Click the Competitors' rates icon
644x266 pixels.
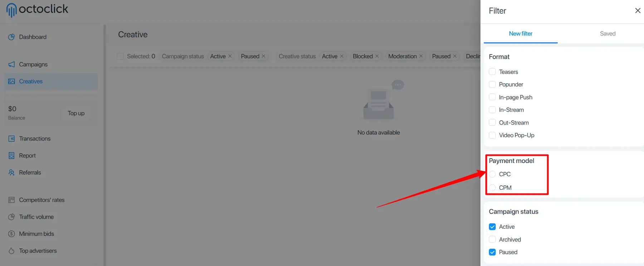coord(11,200)
